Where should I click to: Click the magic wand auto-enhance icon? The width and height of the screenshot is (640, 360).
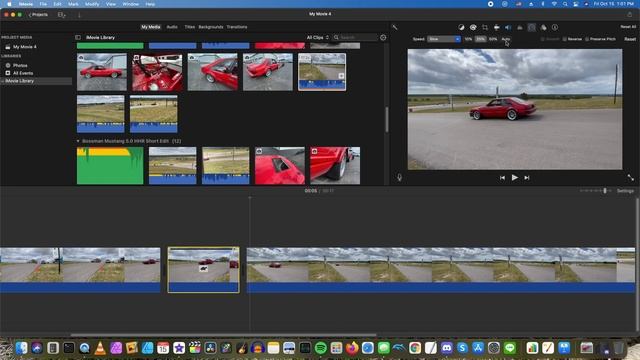pos(395,27)
